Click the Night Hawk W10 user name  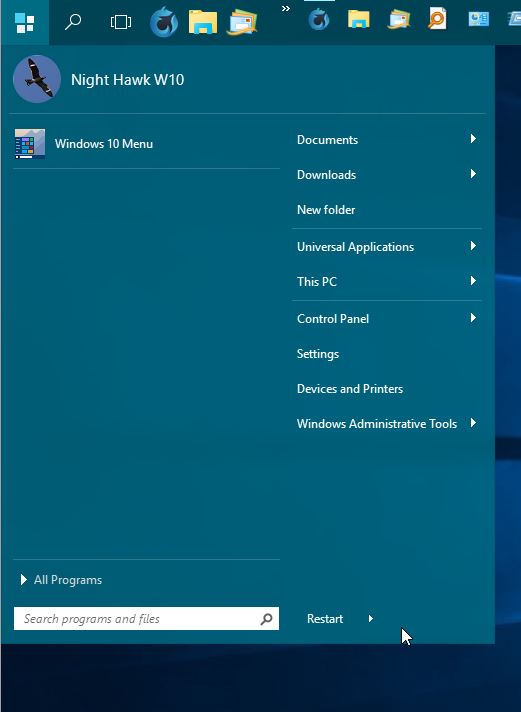tap(127, 80)
